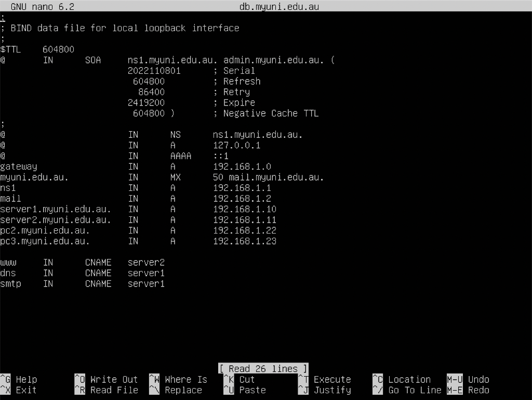This screenshot has height=400, width=532.
Task: Cut the current line
Action: 242,379
